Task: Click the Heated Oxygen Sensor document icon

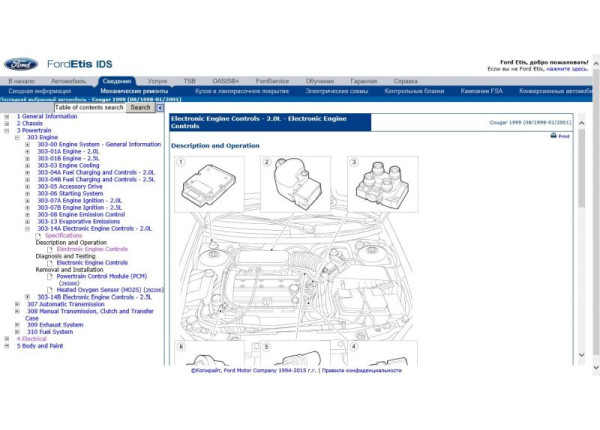Action: click(x=51, y=290)
